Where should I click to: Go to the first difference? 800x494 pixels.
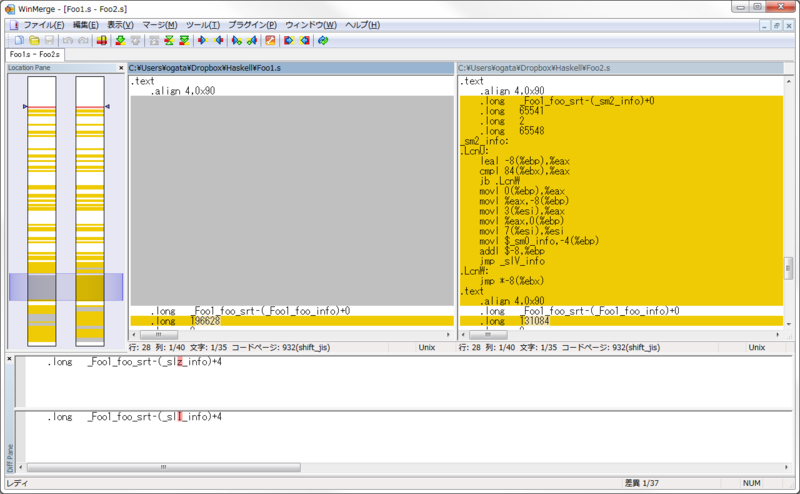click(154, 40)
